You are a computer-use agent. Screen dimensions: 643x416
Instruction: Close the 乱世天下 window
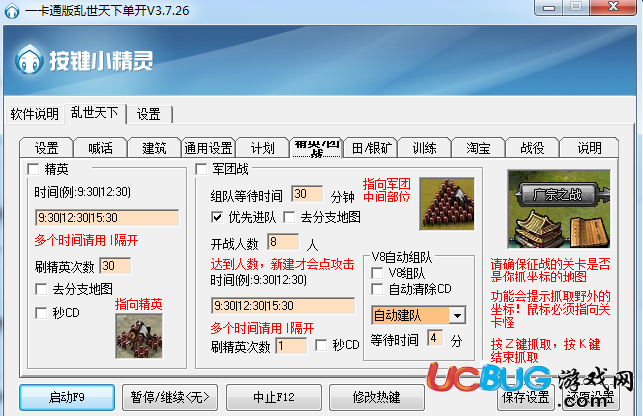(x=613, y=7)
